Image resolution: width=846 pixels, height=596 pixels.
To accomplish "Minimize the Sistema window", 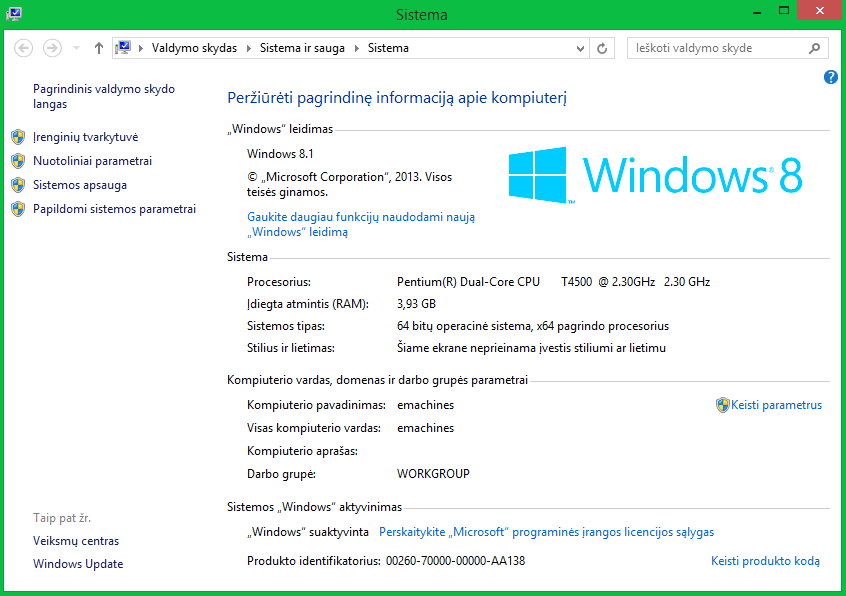I will pyautogui.click(x=757, y=11).
